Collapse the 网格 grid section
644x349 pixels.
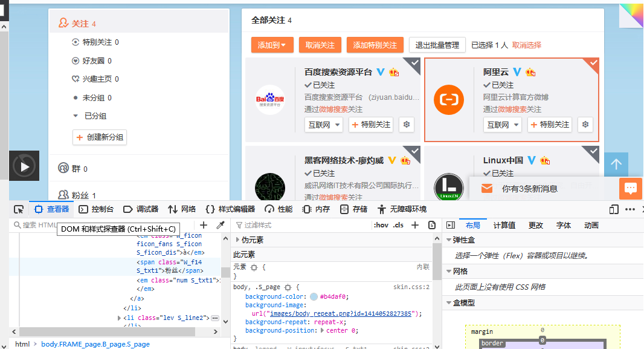click(449, 272)
